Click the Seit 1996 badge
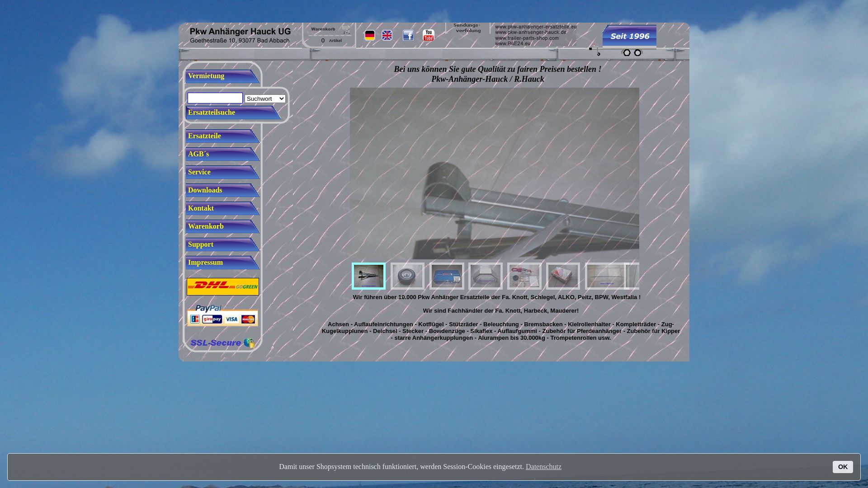The width and height of the screenshot is (868, 488). tap(629, 36)
